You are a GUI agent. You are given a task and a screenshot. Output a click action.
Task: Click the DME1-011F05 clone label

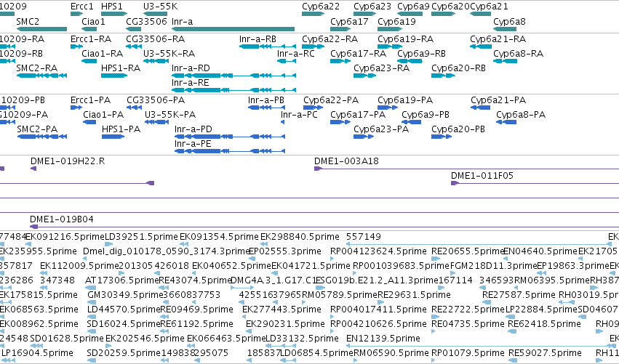pyautogui.click(x=482, y=176)
